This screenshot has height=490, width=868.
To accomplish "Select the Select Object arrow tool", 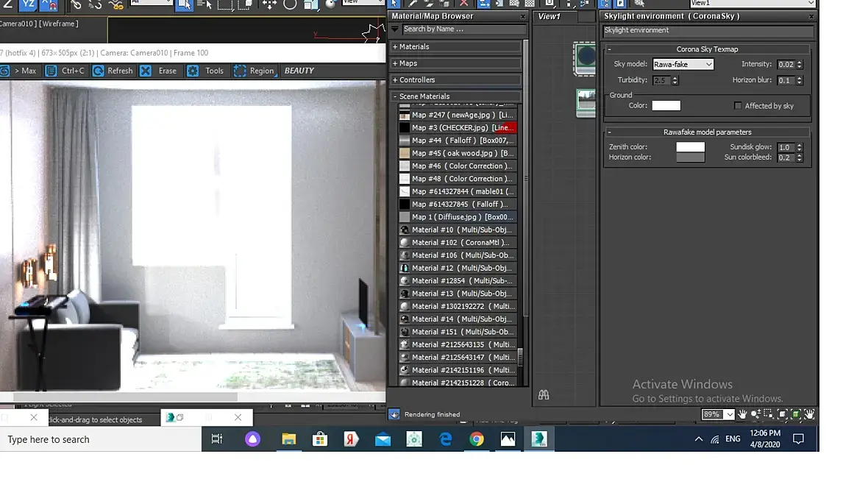I will click(x=185, y=5).
